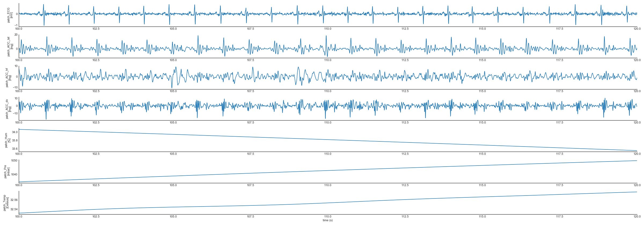644x225 pixels.
Task: Click the 107.5 tick under the pressure plot
Action: [250, 185]
